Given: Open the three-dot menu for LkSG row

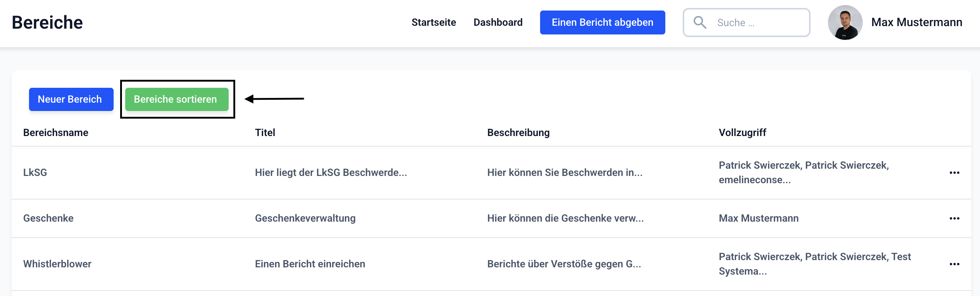Looking at the screenshot, I should (x=954, y=173).
